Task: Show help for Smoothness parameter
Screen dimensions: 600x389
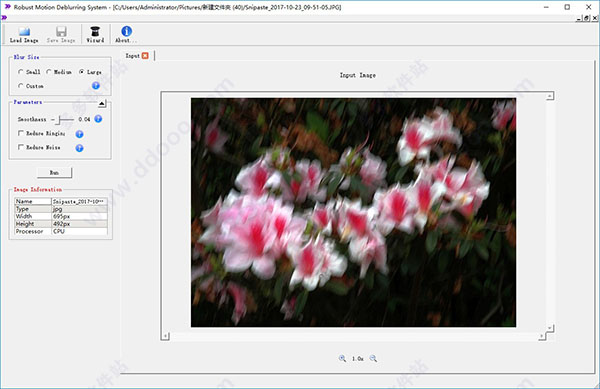Action: (98, 119)
